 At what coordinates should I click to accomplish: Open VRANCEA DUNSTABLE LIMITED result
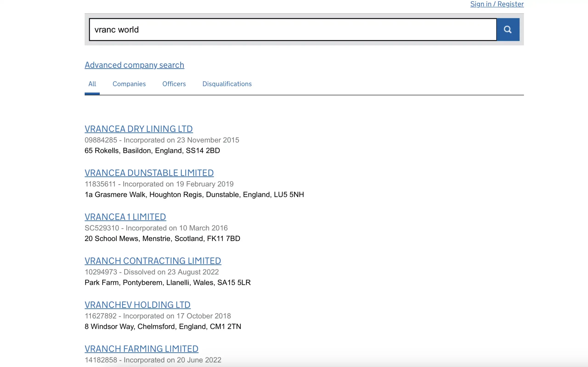pos(149,173)
